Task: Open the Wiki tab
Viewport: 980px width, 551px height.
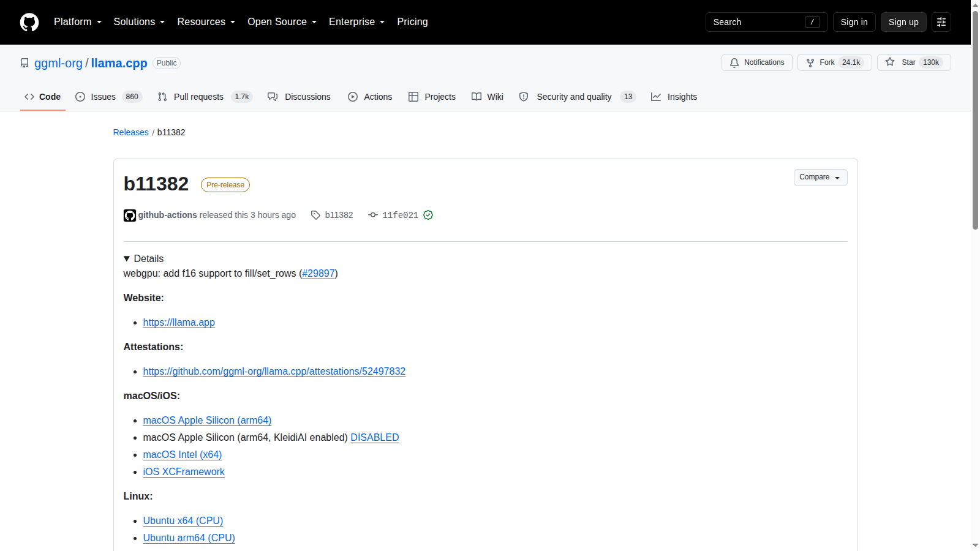Action: (488, 97)
